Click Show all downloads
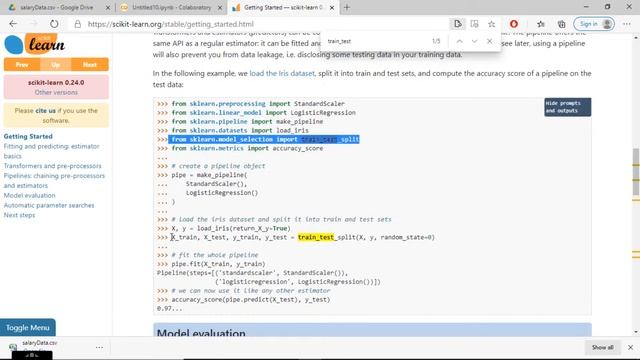This screenshot has height=360, width=640. tap(602, 347)
